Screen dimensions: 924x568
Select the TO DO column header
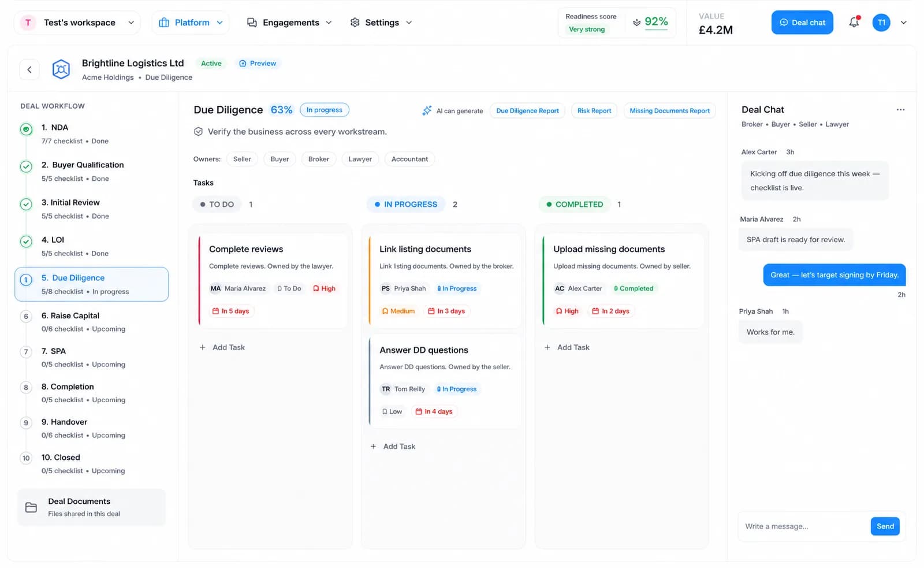point(217,205)
